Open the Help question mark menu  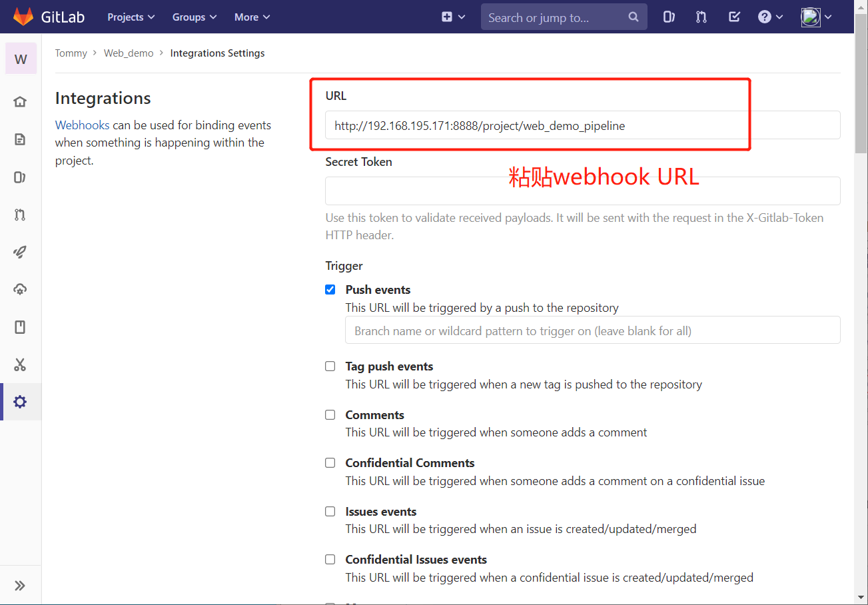771,17
